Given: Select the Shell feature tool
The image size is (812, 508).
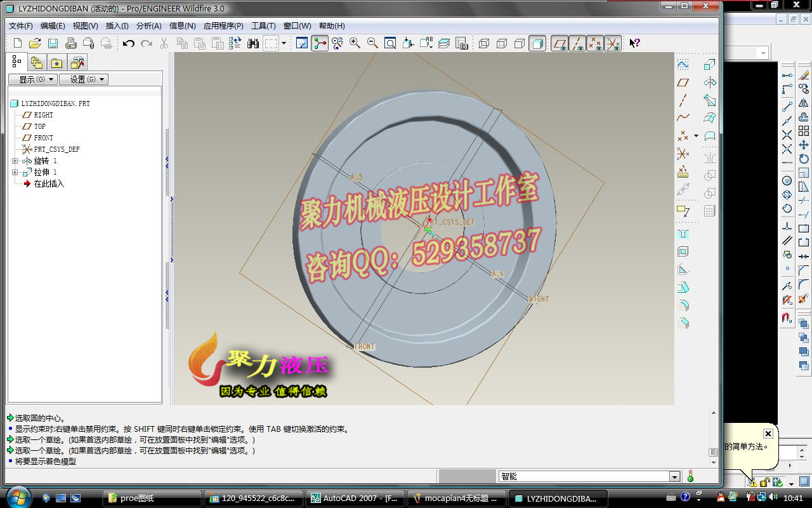Looking at the screenshot, I should pos(683,251).
